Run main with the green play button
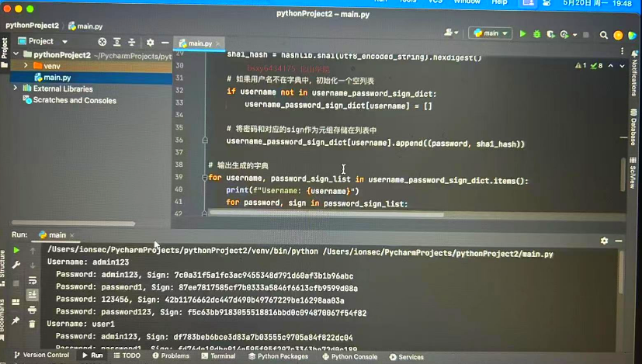This screenshot has width=642, height=364. coord(522,34)
